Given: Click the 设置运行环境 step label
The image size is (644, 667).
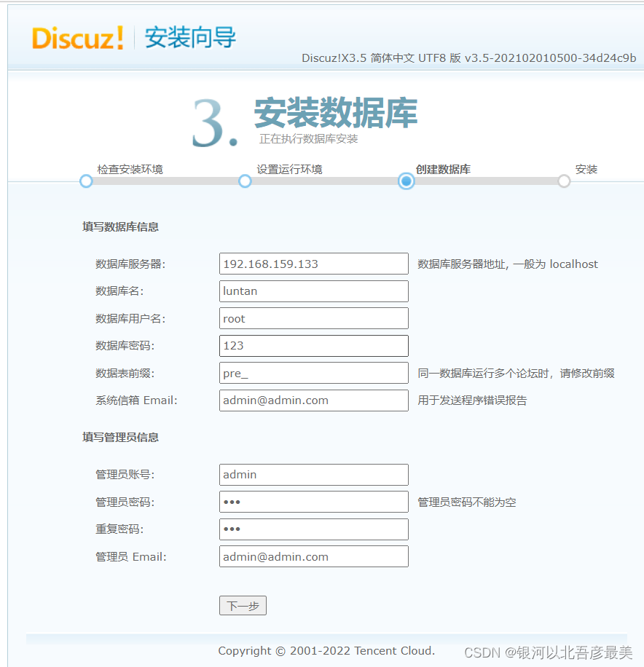Looking at the screenshot, I should [x=289, y=170].
